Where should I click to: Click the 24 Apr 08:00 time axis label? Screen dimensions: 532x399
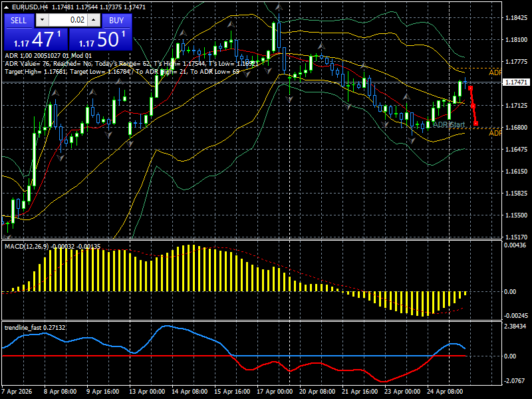pyautogui.click(x=445, y=392)
